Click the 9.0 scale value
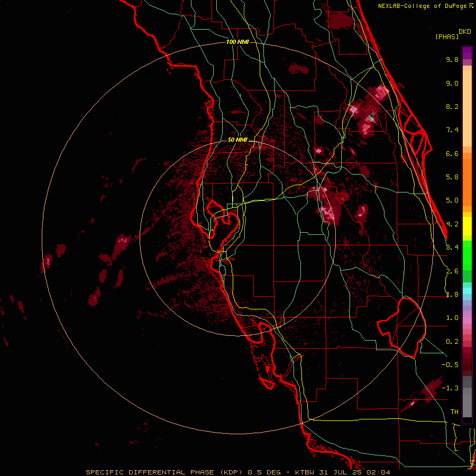 click(452, 83)
